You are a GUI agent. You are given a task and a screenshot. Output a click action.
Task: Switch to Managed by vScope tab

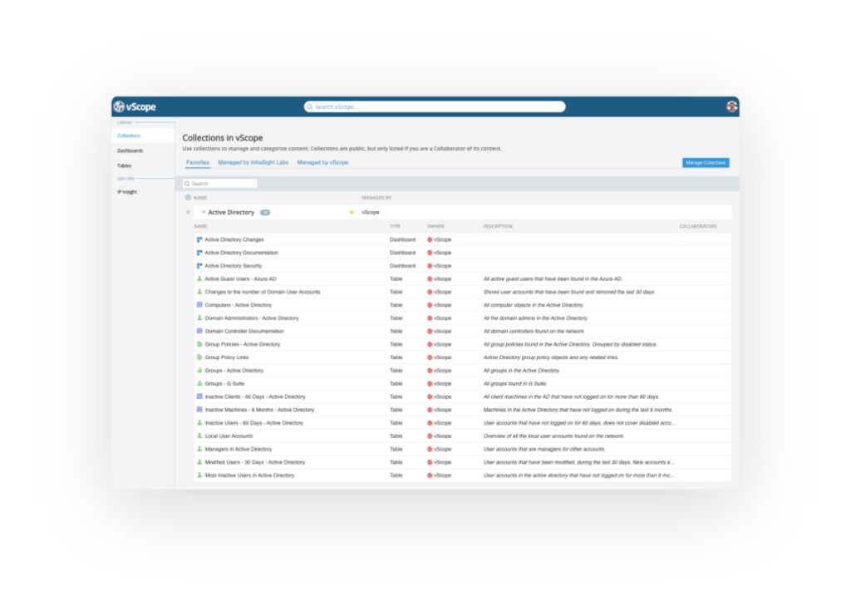(x=322, y=162)
